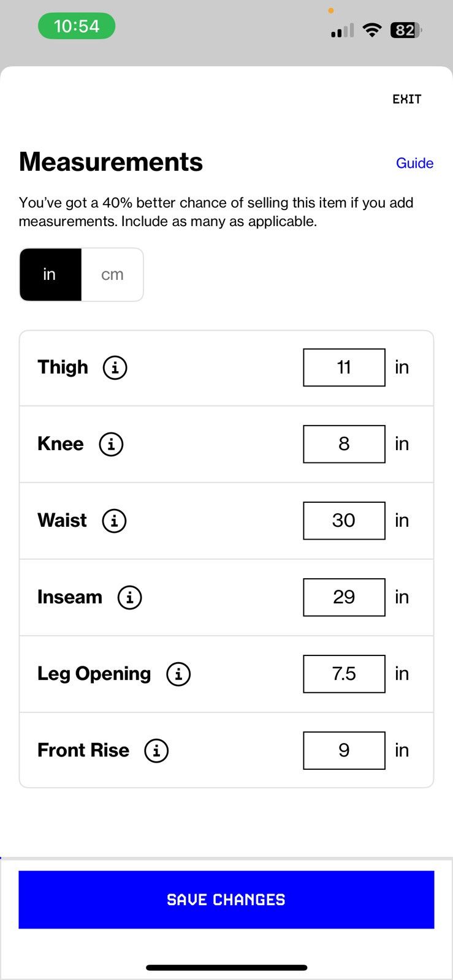Select the in unit option
The width and height of the screenshot is (453, 980).
[x=50, y=274]
